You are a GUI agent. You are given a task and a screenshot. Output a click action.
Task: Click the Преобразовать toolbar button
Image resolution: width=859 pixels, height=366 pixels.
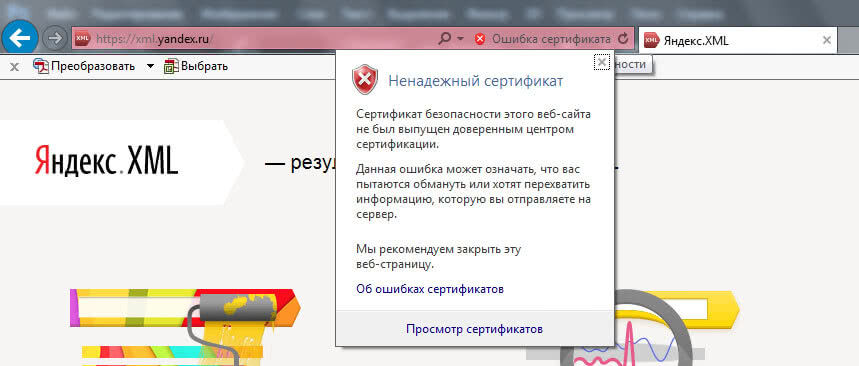pyautogui.click(x=84, y=66)
